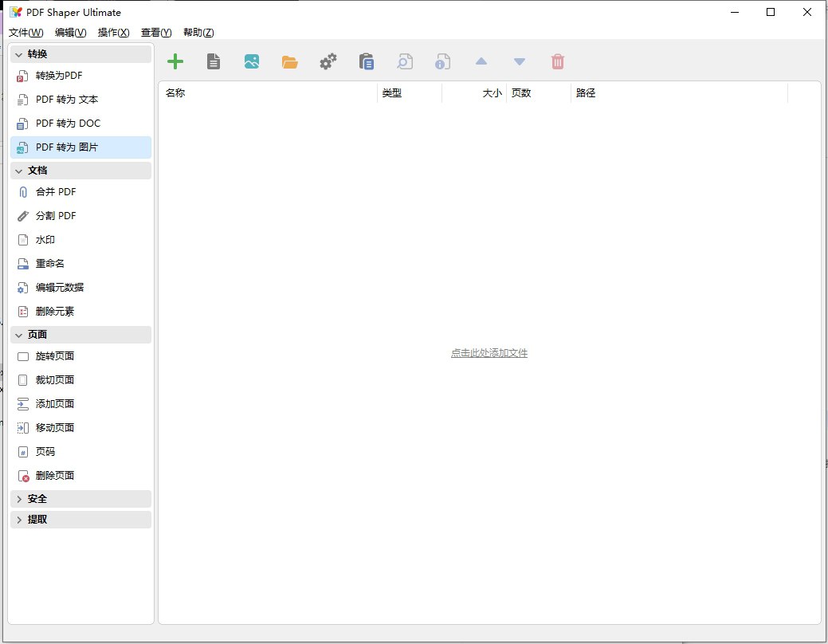
Task: Open settings via the gears toolbar icon
Action: pyautogui.click(x=328, y=61)
